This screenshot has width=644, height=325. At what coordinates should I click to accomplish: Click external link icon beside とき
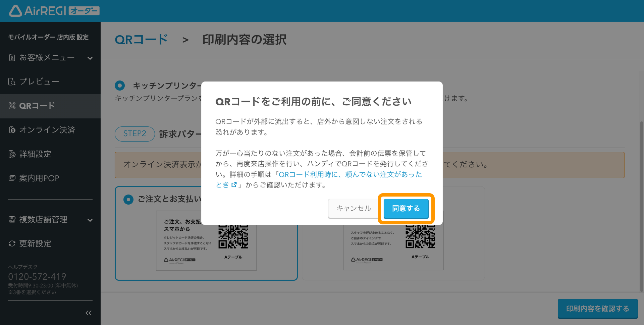(234, 185)
